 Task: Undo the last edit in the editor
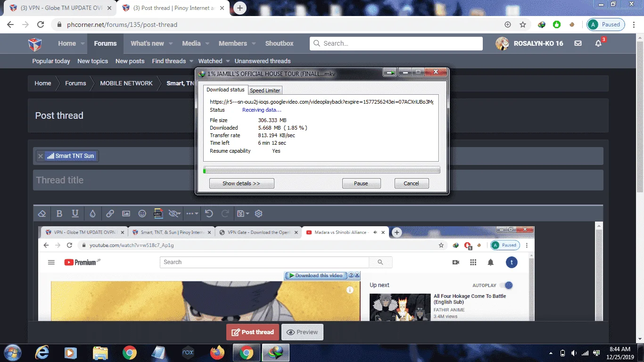[209, 214]
